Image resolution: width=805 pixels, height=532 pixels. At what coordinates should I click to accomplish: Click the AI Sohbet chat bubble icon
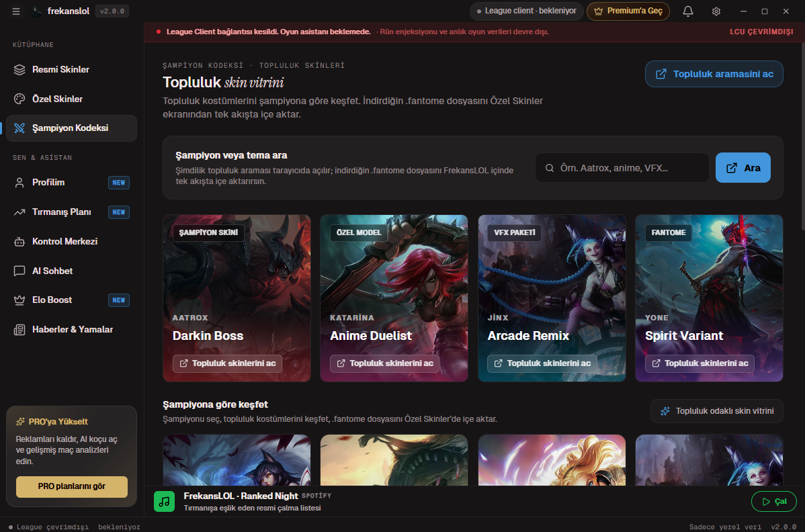tap(19, 271)
